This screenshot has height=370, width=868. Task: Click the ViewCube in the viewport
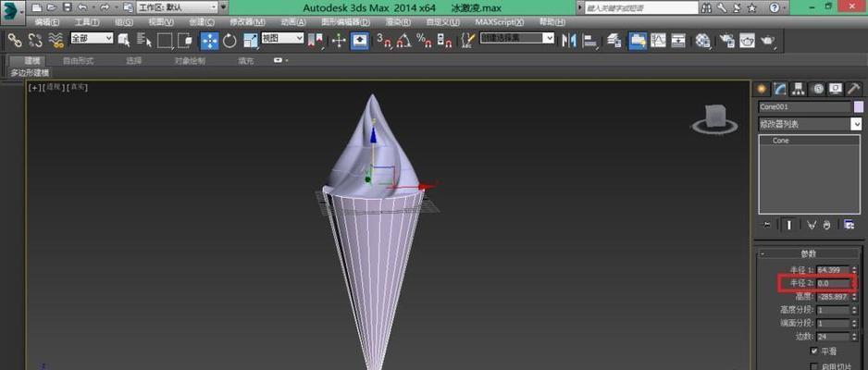pos(714,118)
